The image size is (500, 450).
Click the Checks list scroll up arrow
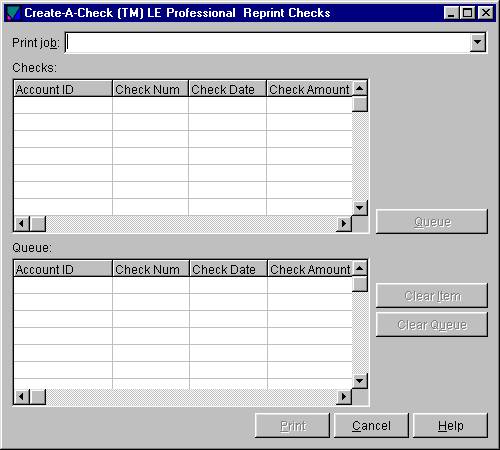coord(359,88)
